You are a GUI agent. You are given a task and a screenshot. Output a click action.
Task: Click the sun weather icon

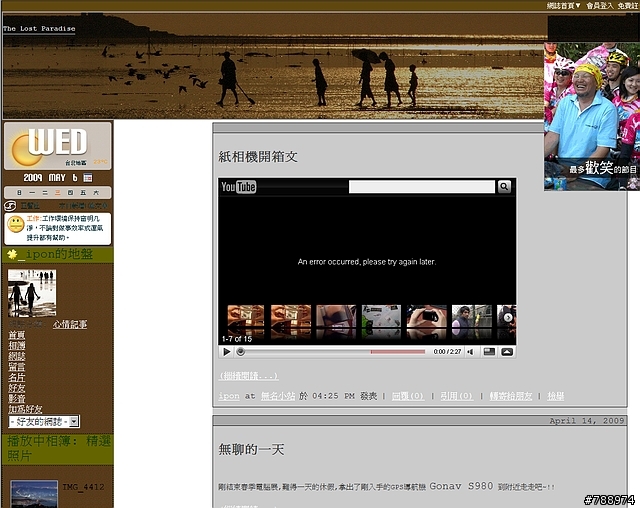25,150
